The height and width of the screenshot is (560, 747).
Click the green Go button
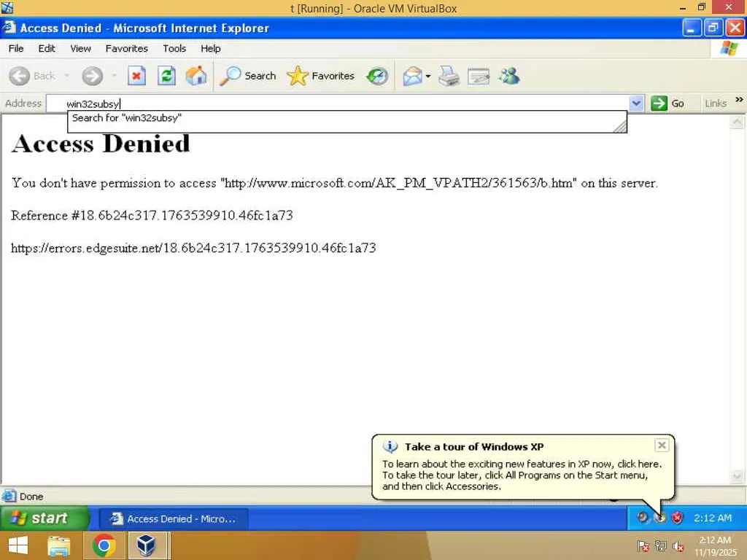(x=667, y=104)
